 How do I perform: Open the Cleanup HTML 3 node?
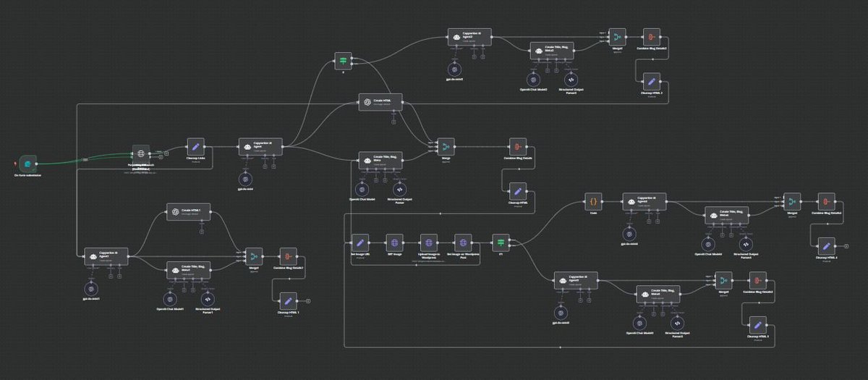pos(758,325)
